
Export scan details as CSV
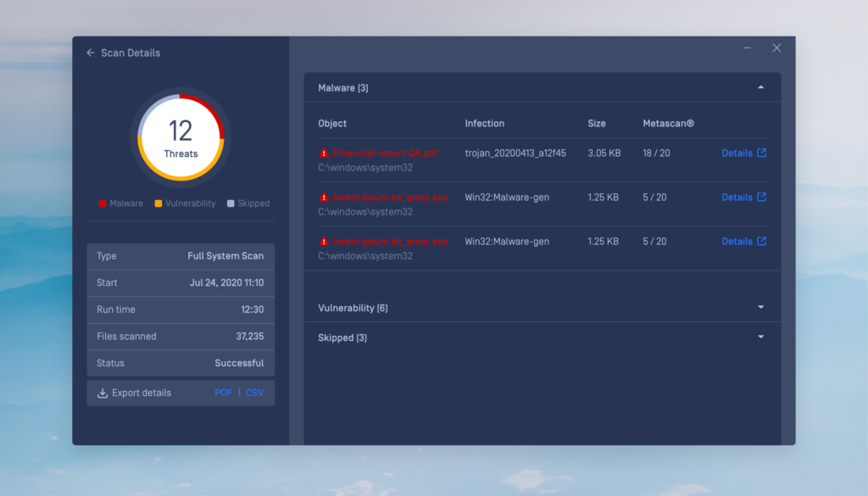254,393
